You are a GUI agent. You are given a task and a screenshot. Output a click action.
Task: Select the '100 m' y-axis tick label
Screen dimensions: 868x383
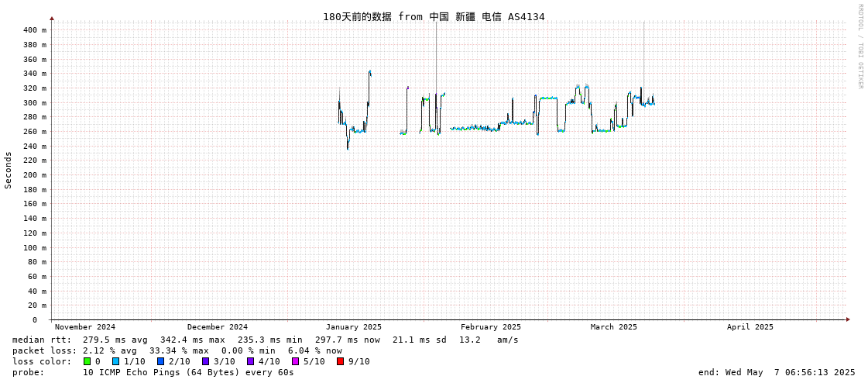35,247
